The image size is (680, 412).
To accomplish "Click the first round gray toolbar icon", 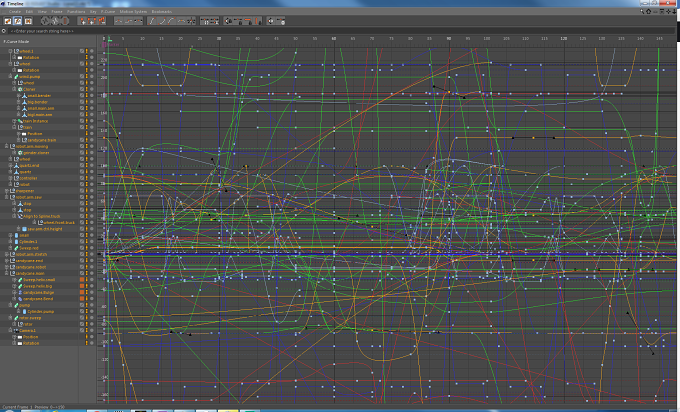I will coord(45,21).
